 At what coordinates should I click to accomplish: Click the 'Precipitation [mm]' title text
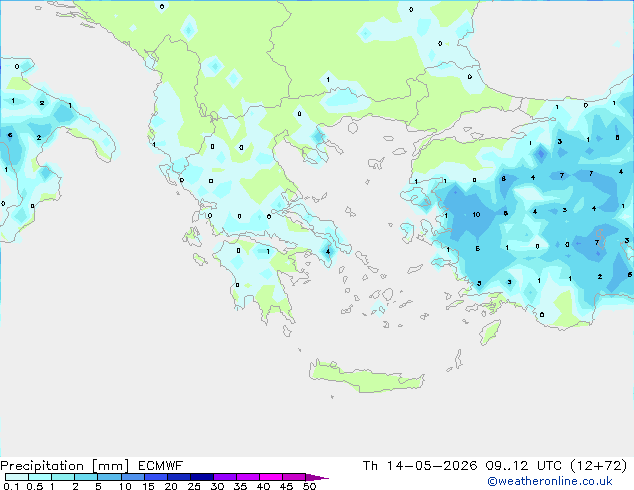[x=64, y=466]
